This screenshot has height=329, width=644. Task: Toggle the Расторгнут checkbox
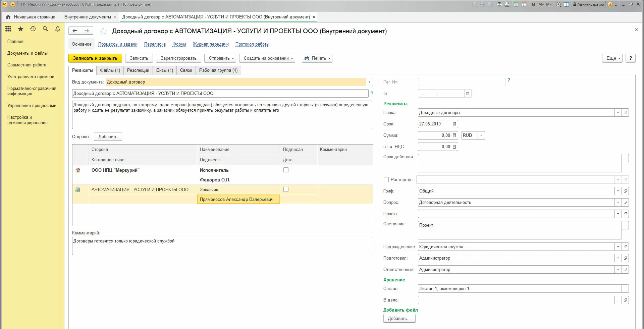(x=386, y=180)
